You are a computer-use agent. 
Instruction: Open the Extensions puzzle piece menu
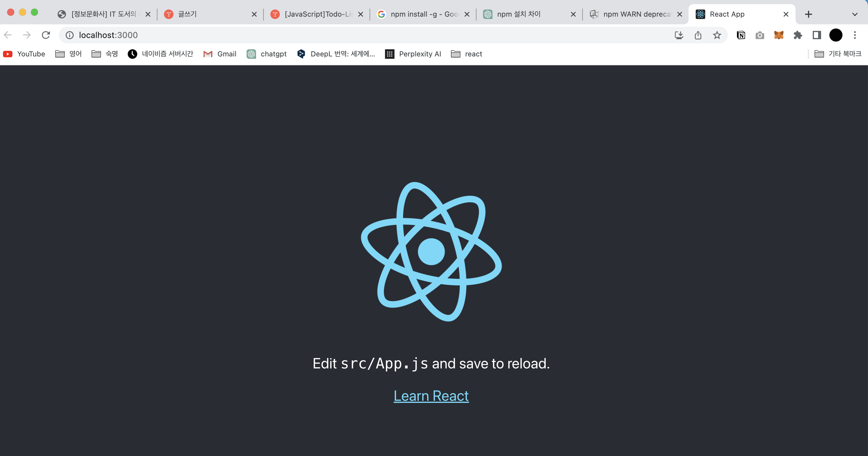click(798, 35)
